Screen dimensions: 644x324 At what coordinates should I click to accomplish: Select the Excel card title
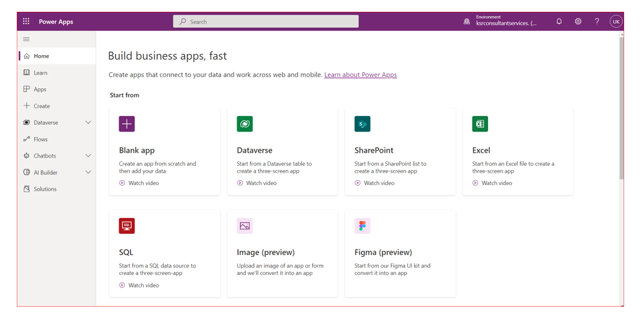tap(481, 150)
